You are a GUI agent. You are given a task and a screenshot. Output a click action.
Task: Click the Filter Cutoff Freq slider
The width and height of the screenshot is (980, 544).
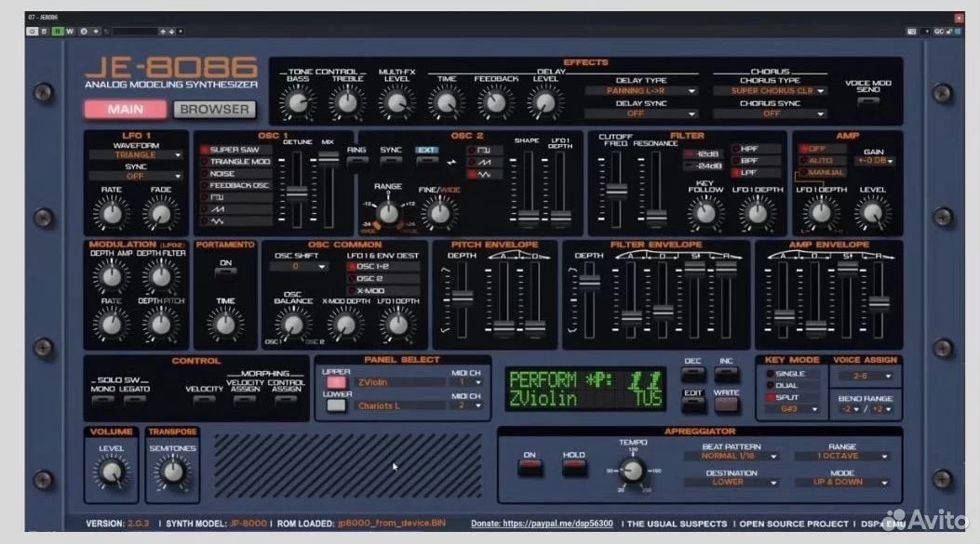coord(616,190)
